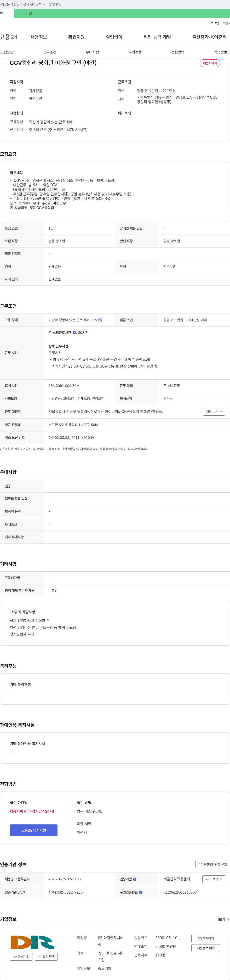This screenshot has width=230, height=980.
Task: Apply with the 고용24 입사지원 button
Action: [33, 830]
